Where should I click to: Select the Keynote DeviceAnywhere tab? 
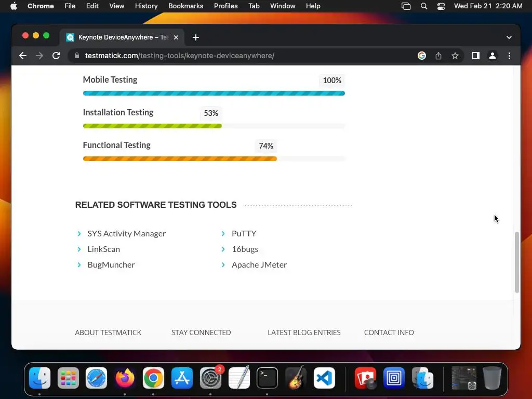point(122,37)
